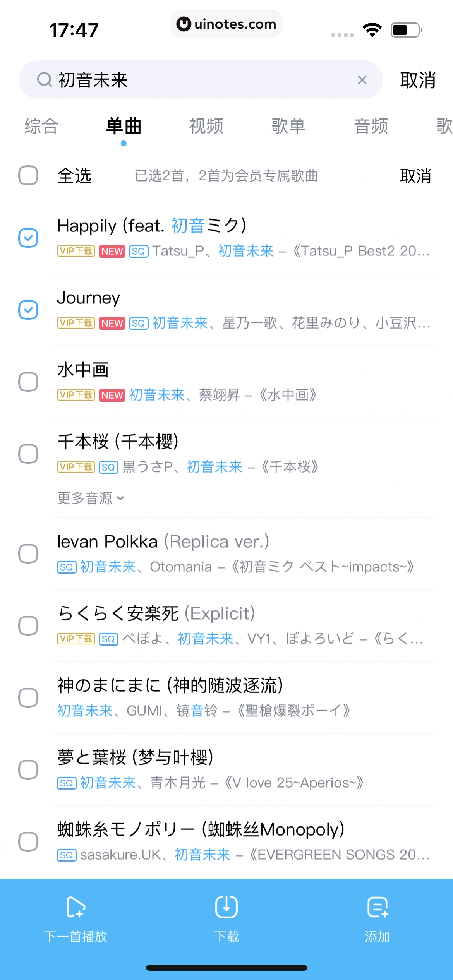This screenshot has height=980, width=453.
Task: Tap the Download icon in bottom bar
Action: tap(226, 907)
